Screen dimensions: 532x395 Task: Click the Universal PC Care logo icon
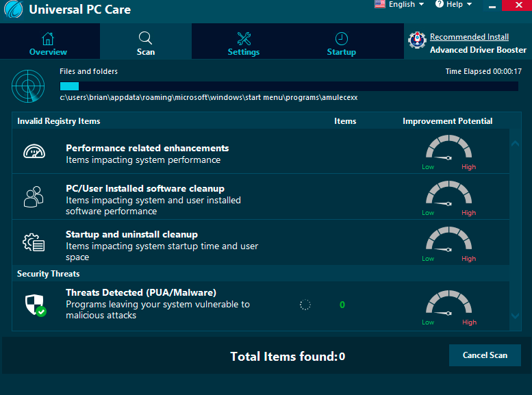tap(13, 8)
